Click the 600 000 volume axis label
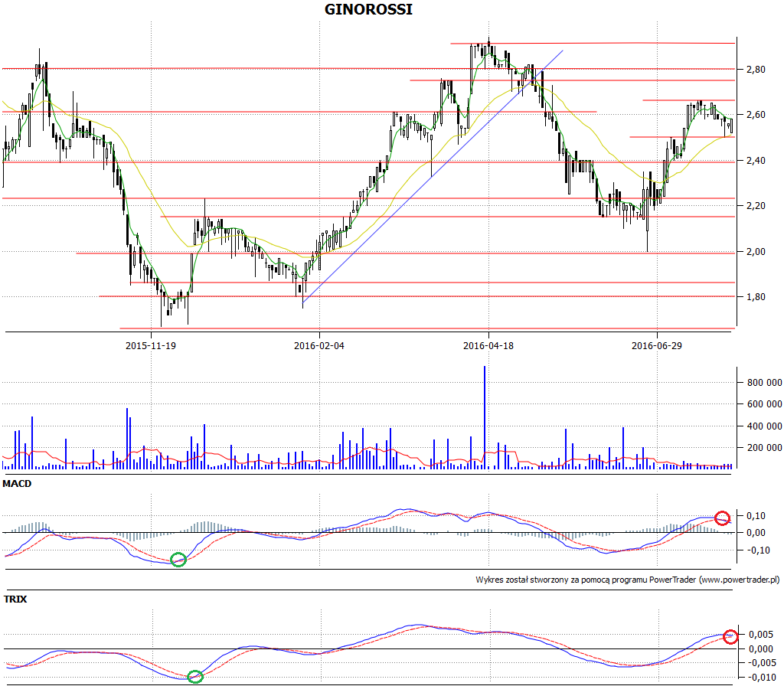The height and width of the screenshot is (686, 784). (765, 404)
